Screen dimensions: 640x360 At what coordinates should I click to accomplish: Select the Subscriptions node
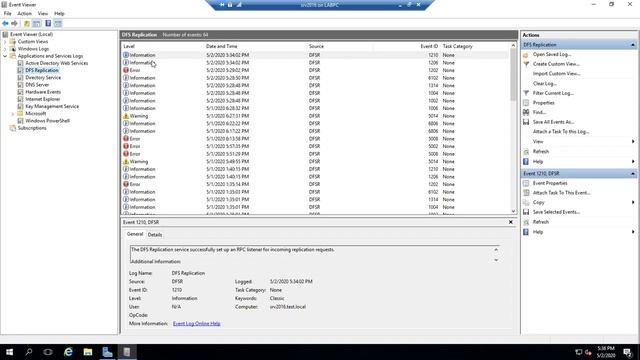pyautogui.click(x=32, y=128)
